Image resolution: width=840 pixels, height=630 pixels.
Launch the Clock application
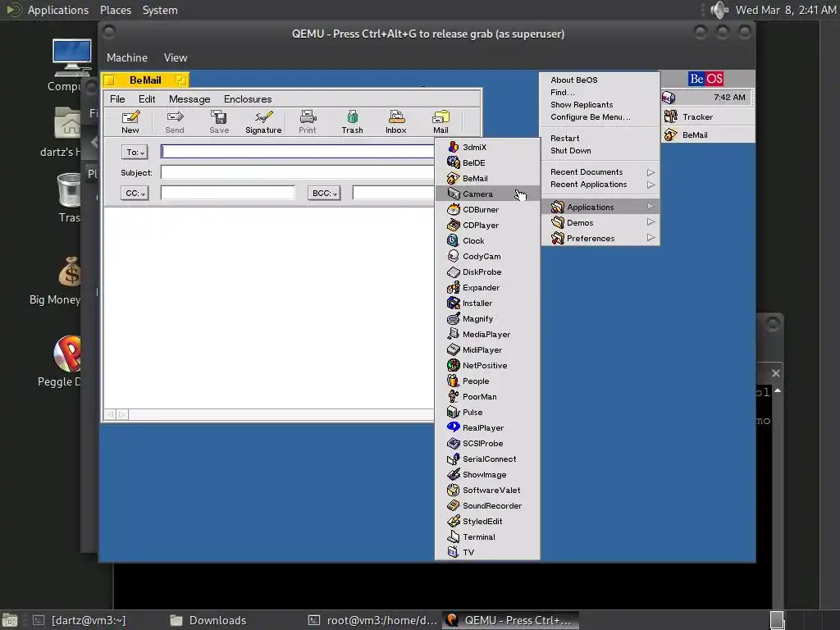click(487, 240)
